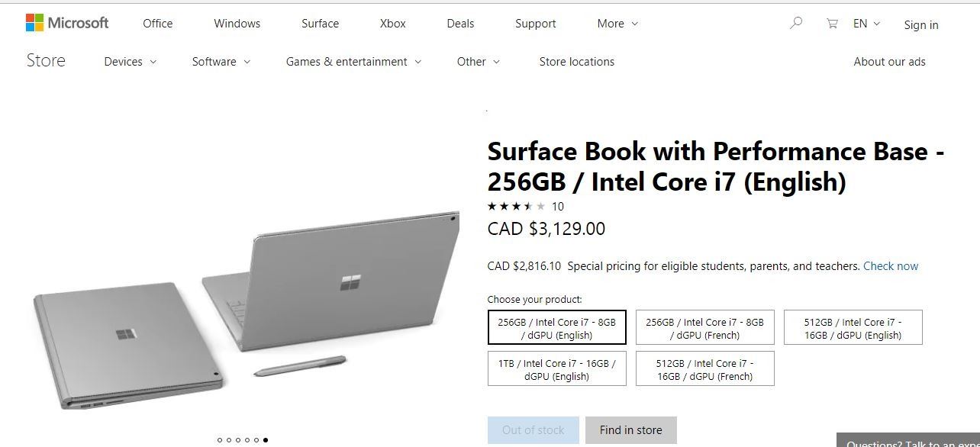The width and height of the screenshot is (980, 447).
Task: Select the first carousel dot indicator
Action: coord(220,439)
